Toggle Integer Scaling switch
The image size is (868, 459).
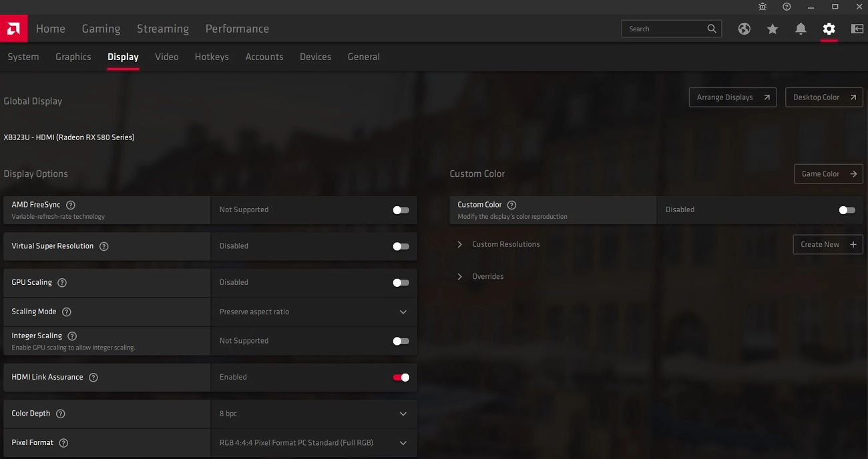pos(401,341)
